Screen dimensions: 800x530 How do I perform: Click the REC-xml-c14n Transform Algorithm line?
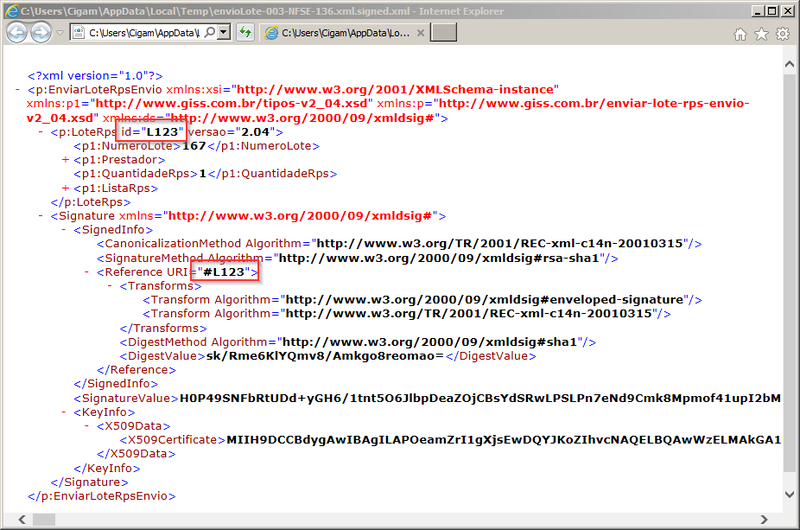(407, 313)
